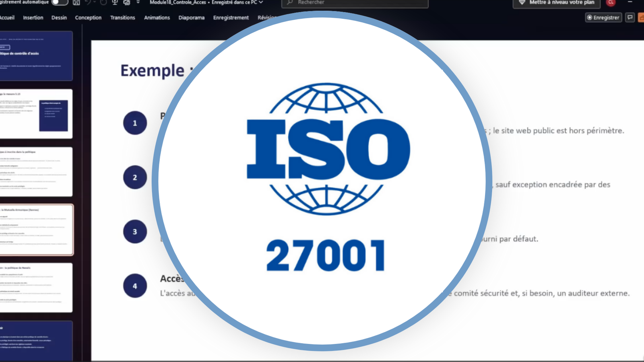Click the numbered circle 3 on the slide
The height and width of the screenshot is (362, 644).
[x=135, y=231]
